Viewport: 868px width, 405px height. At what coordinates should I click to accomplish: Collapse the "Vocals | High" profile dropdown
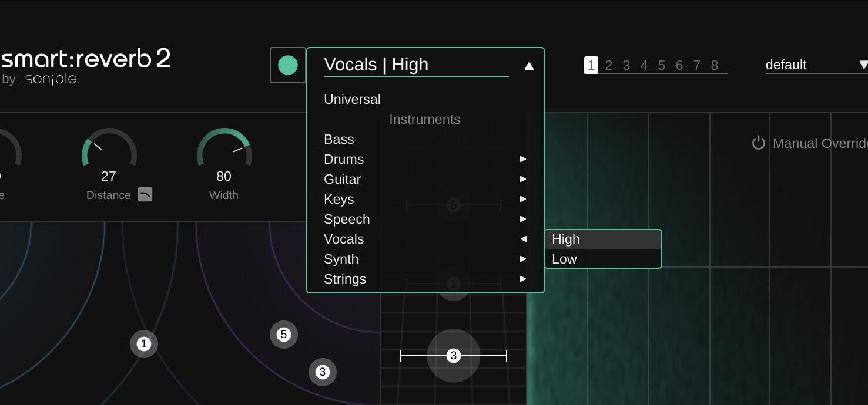[529, 66]
